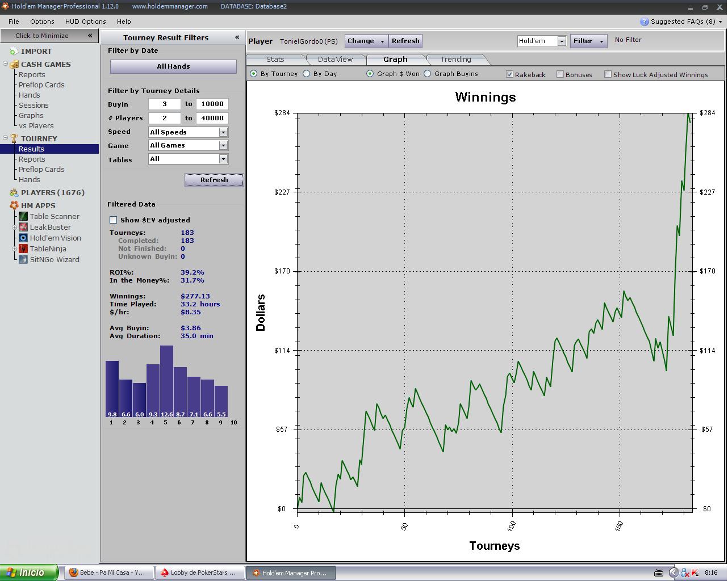Click the Cash Games coins icon
Screen dimensions: 728x581
pyautogui.click(x=14, y=64)
